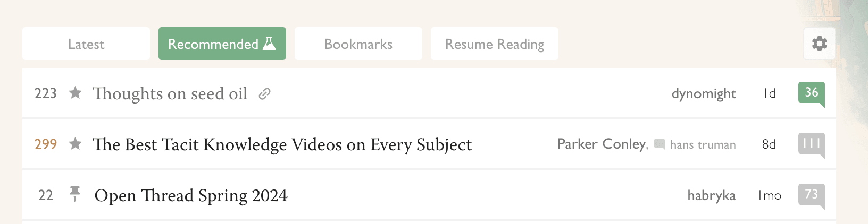
Task: Click the pin icon on Open Thread row
Action: pos(75,194)
